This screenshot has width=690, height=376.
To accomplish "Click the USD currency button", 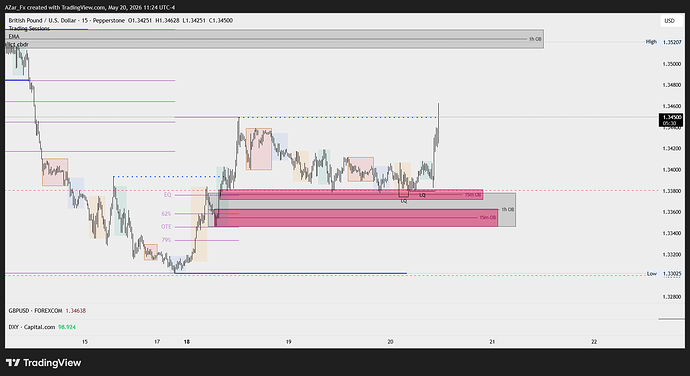I will [669, 21].
